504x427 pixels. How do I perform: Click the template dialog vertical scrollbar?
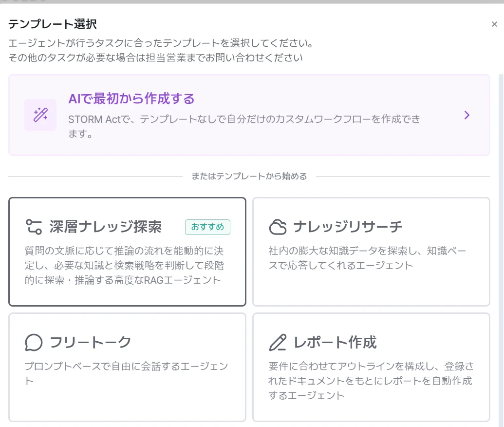501,251
